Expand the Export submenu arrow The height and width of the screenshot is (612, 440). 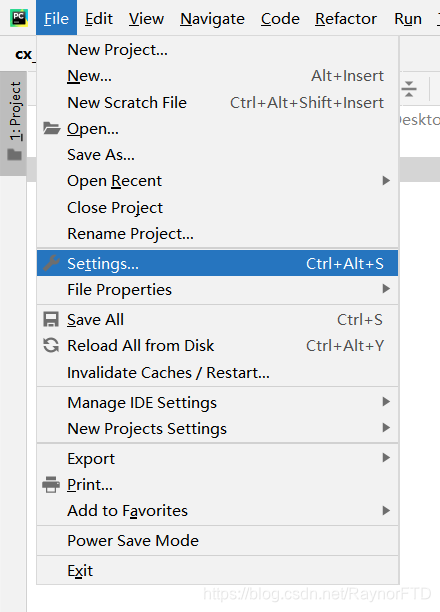pos(386,458)
